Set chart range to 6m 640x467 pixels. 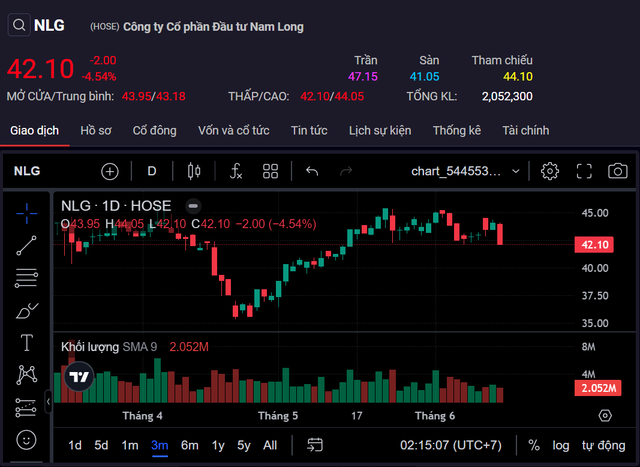(x=190, y=445)
